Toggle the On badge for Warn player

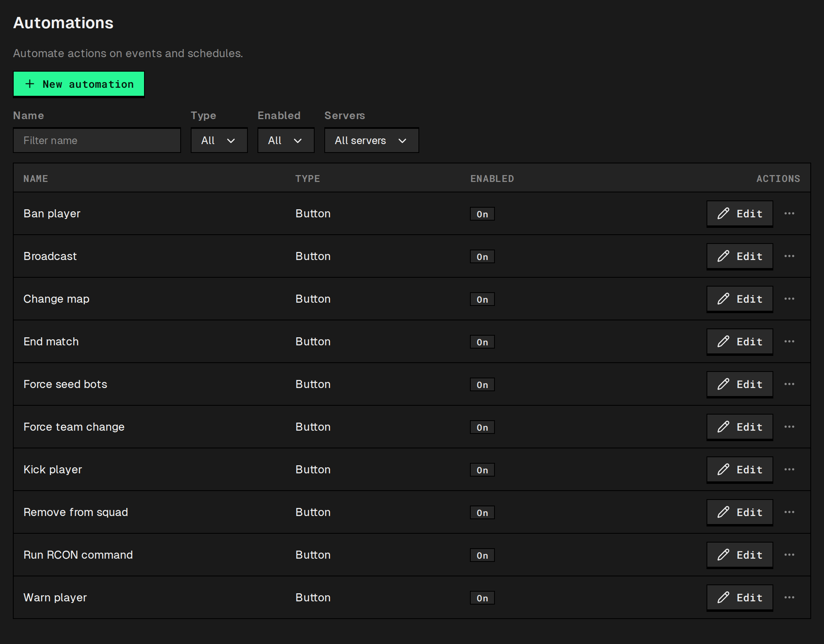tap(482, 598)
